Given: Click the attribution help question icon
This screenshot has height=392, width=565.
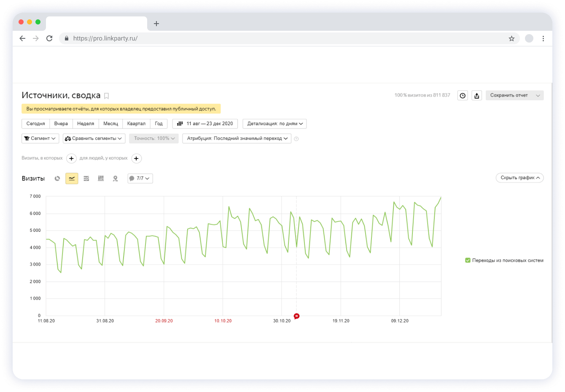Looking at the screenshot, I should pyautogui.click(x=296, y=139).
